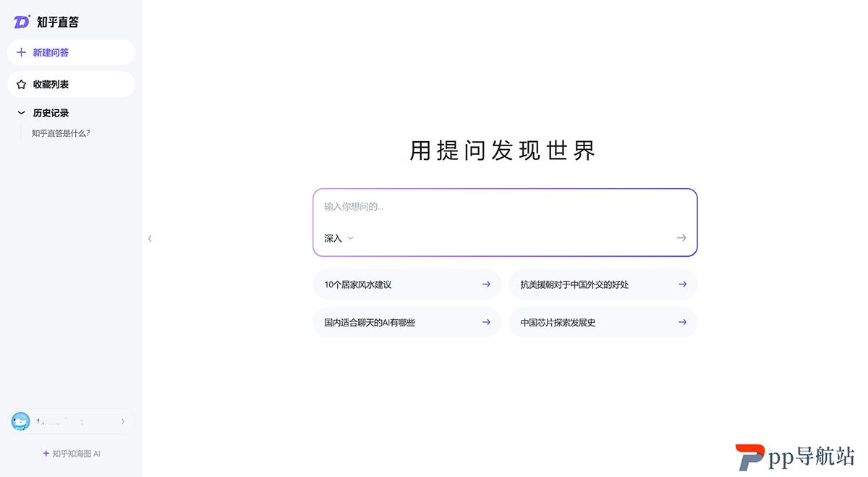868x477 pixels.
Task: Click the 知乎知海图 AI link
Action: click(71, 453)
